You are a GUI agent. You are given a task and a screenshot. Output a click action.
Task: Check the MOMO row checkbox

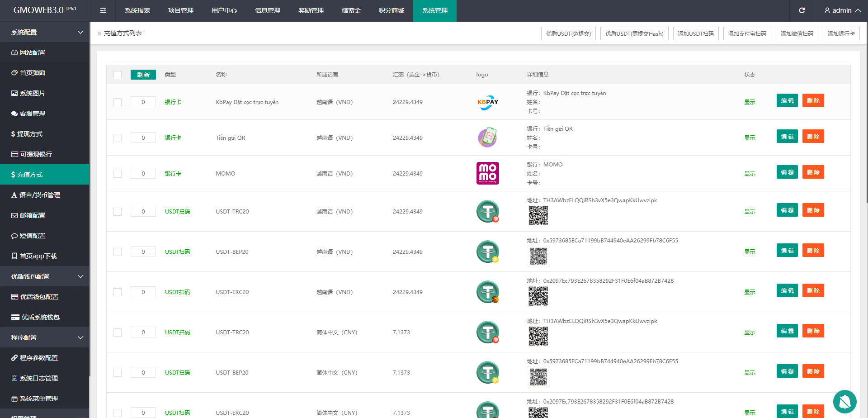(118, 173)
